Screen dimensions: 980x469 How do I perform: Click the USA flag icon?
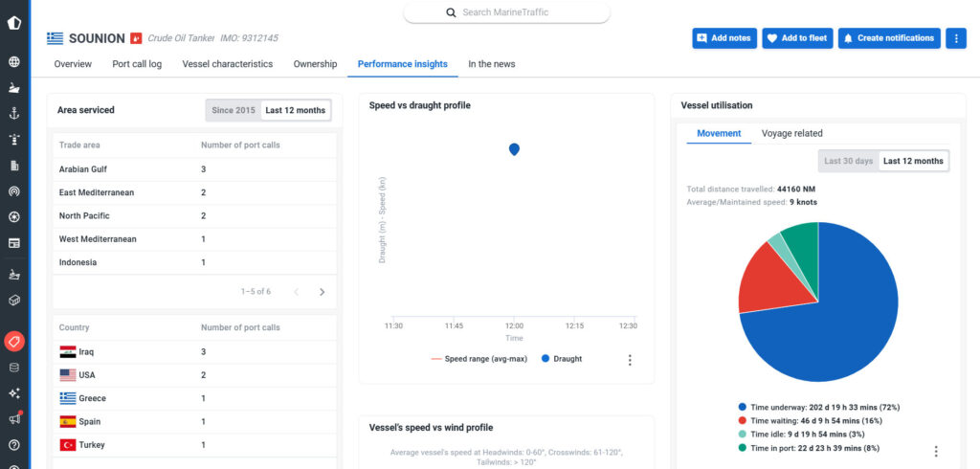(68, 375)
